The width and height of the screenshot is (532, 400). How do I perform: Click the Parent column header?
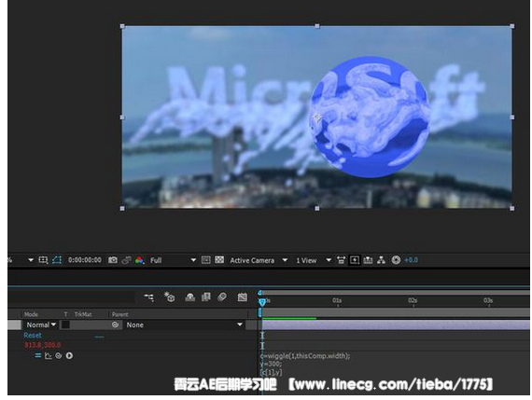coord(120,314)
